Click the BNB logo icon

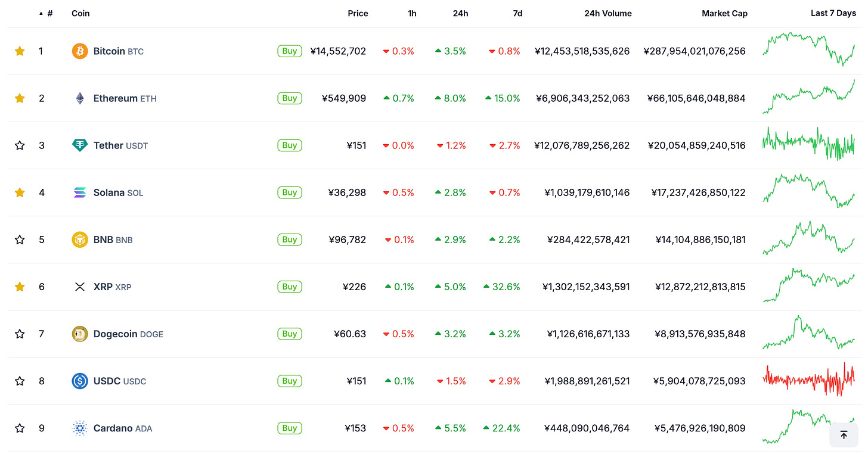(80, 240)
